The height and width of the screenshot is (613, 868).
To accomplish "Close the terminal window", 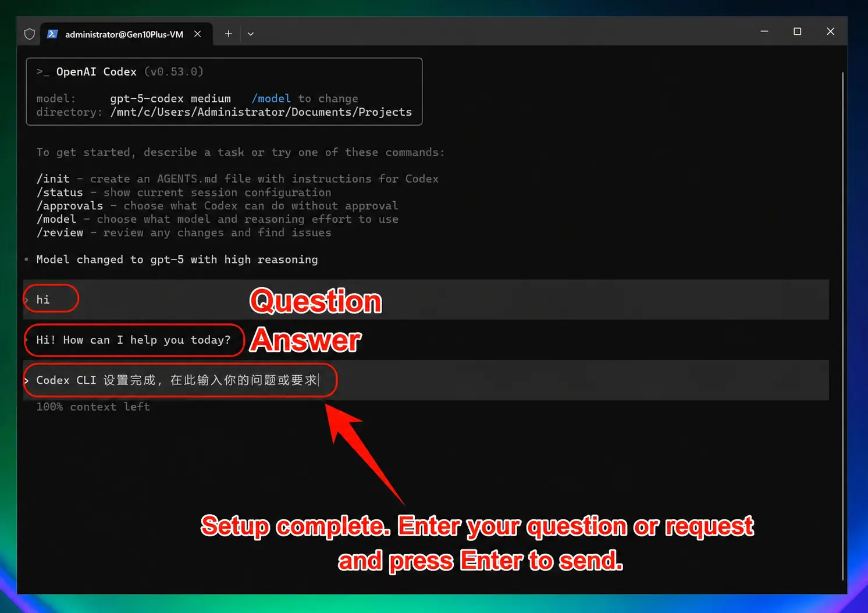I will tap(831, 31).
